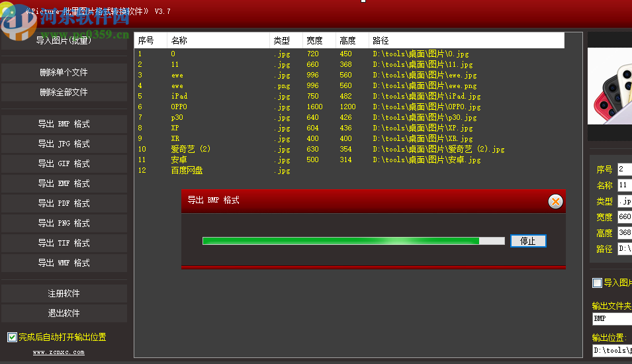Select the XP row

(x=349, y=128)
